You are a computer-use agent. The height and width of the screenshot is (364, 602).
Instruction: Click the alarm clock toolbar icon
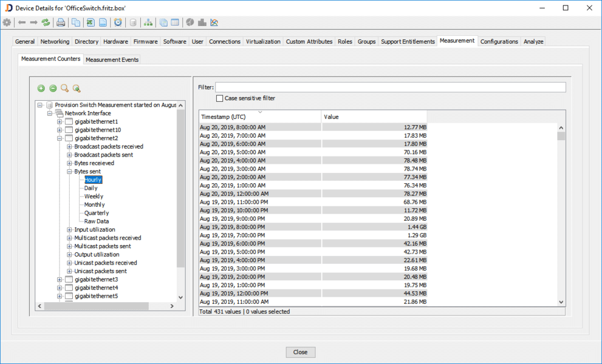pyautogui.click(x=118, y=22)
